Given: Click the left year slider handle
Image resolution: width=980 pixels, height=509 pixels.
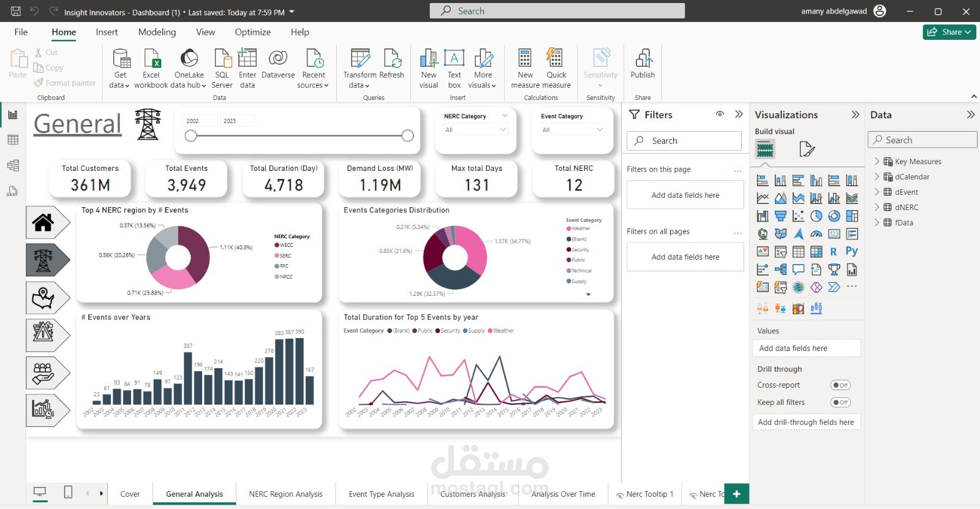Looking at the screenshot, I should pos(191,136).
